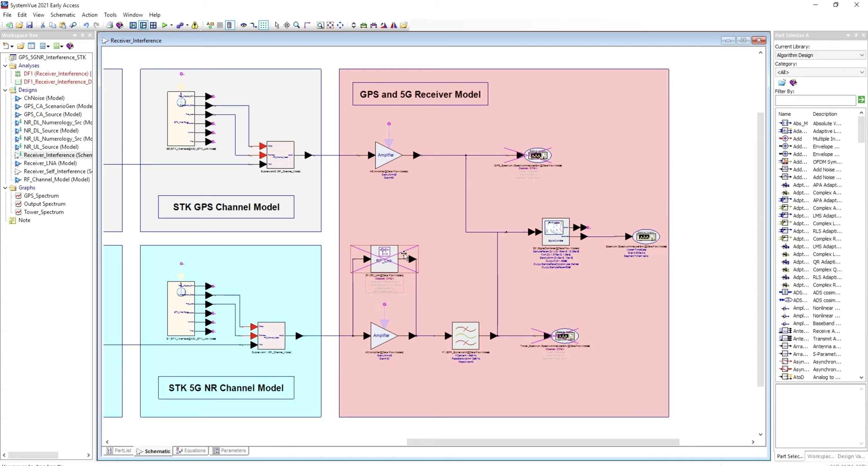Run the analysis with the green play button
Screen dimensions: 868x466
click(164, 25)
